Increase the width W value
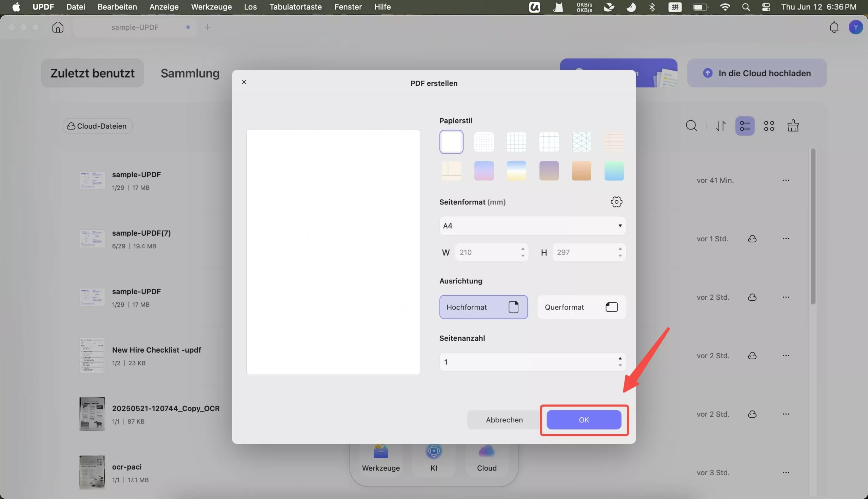Screen dimensions: 868x499 pos(522,249)
